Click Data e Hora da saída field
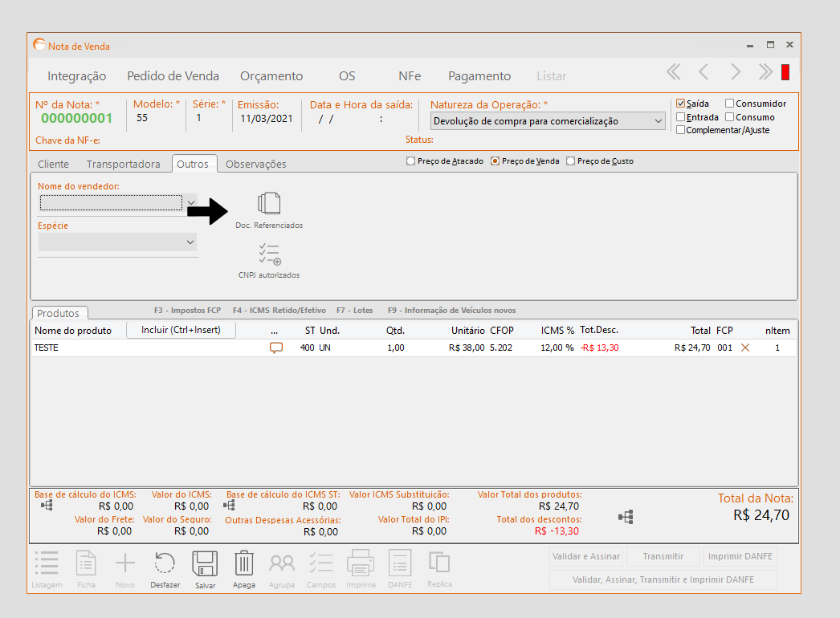840x618 pixels. 361,119
